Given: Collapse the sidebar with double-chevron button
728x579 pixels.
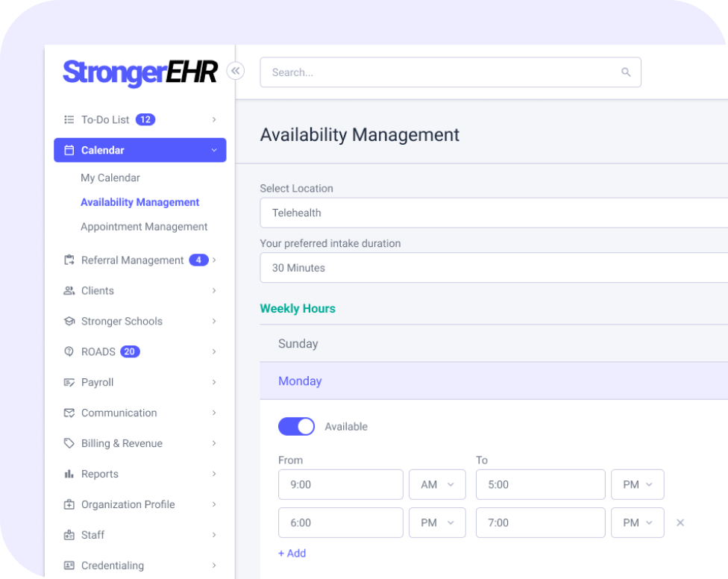Looking at the screenshot, I should coord(236,71).
